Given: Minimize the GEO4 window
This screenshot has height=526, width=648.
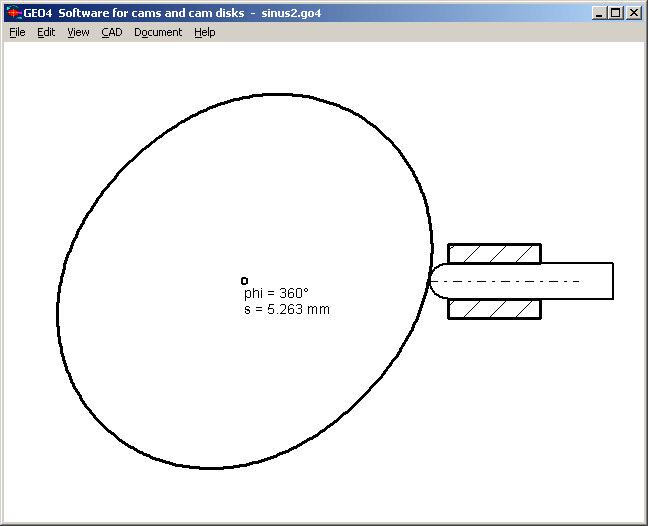Looking at the screenshot, I should click(x=600, y=13).
